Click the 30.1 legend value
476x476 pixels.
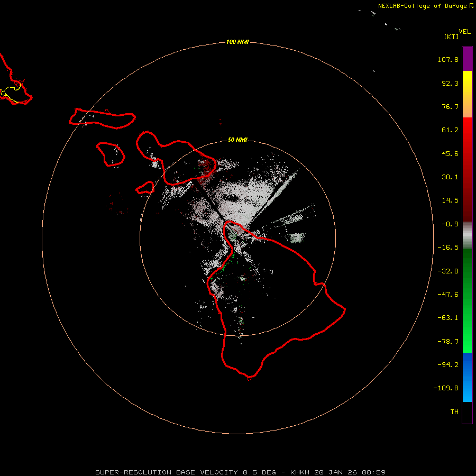pos(450,177)
